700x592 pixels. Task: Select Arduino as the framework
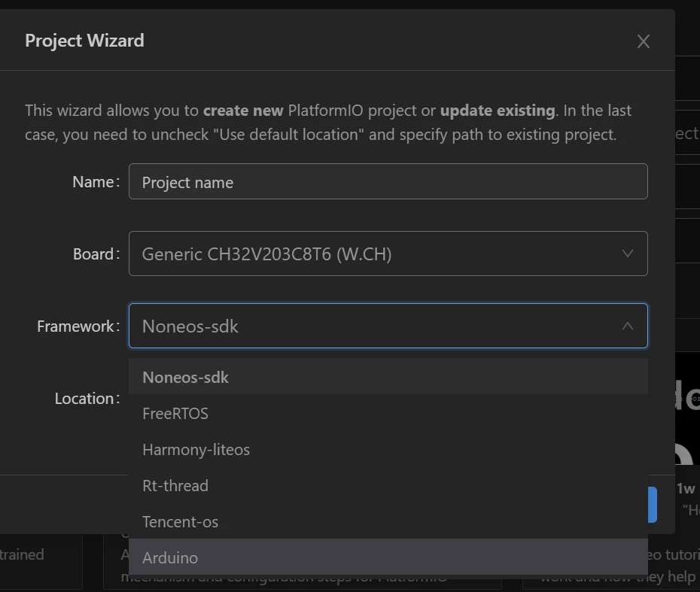click(170, 558)
